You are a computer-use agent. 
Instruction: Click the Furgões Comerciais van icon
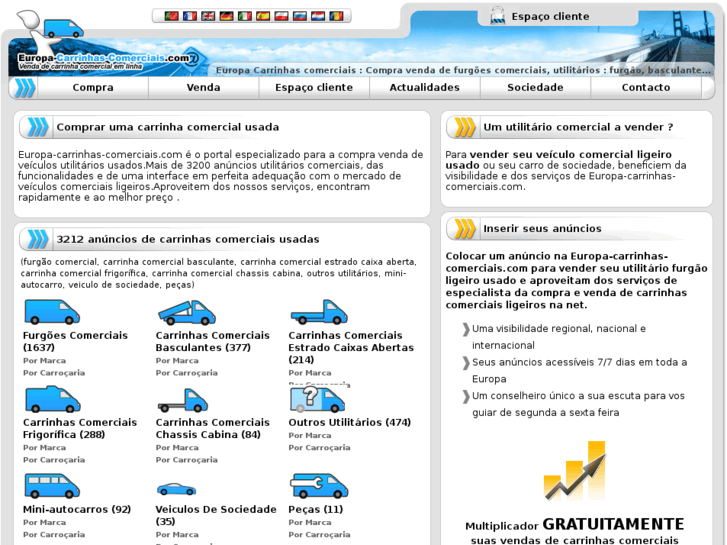[52, 312]
